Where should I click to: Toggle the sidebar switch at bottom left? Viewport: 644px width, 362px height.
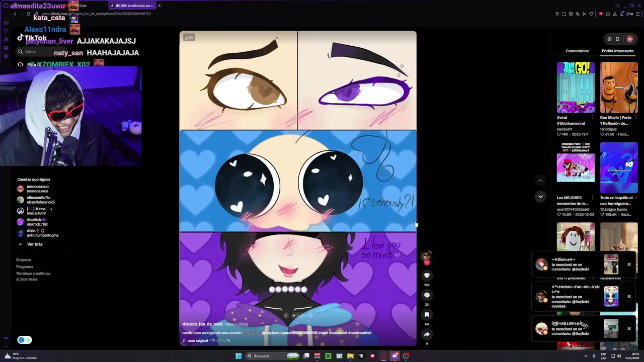(25, 340)
